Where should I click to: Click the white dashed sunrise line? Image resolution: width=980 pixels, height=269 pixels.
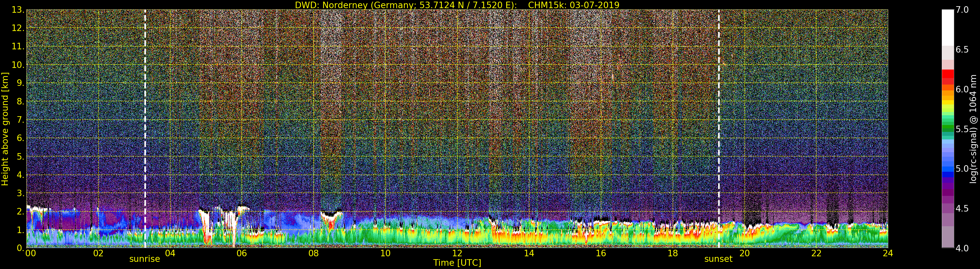pos(145,129)
